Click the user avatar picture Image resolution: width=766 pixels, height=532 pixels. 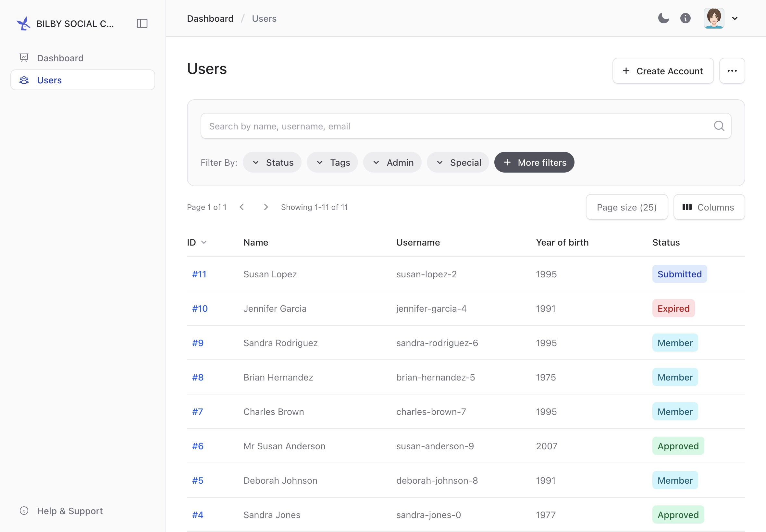(x=714, y=18)
